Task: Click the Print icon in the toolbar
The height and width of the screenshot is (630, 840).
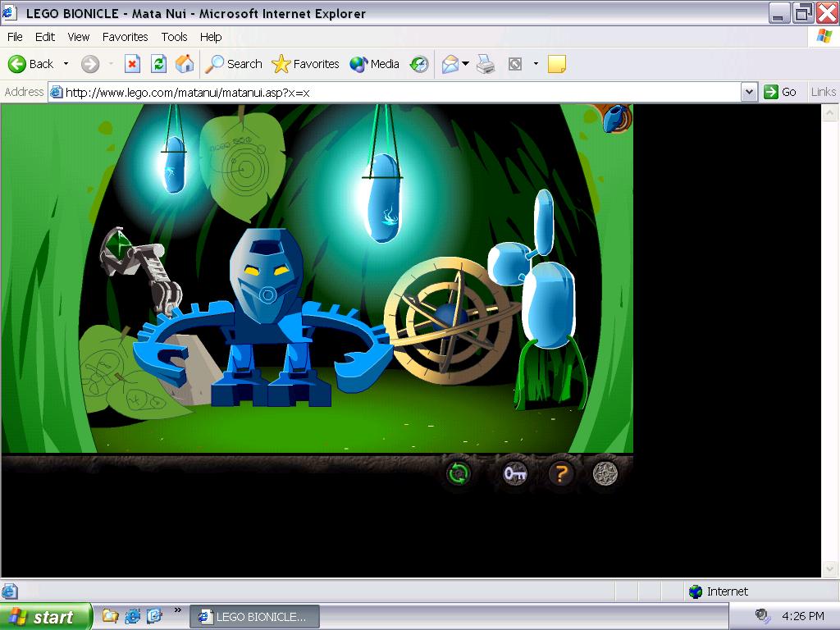Action: click(x=486, y=64)
